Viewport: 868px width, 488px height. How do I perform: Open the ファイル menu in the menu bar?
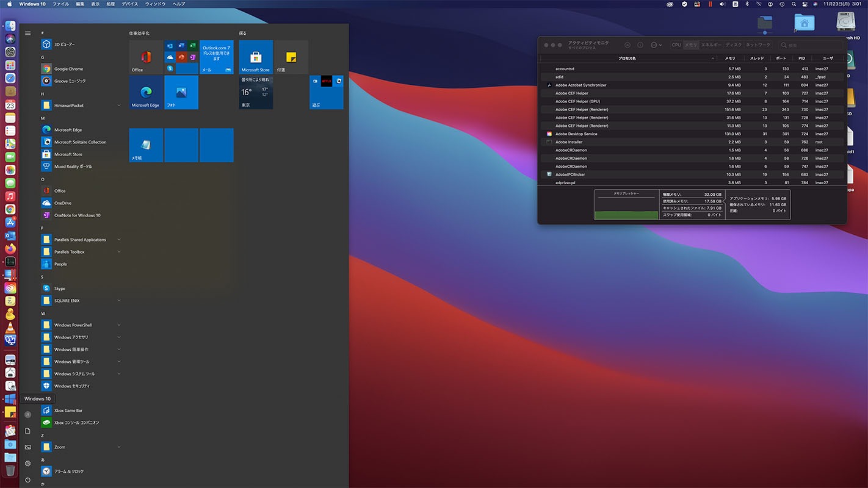click(60, 4)
